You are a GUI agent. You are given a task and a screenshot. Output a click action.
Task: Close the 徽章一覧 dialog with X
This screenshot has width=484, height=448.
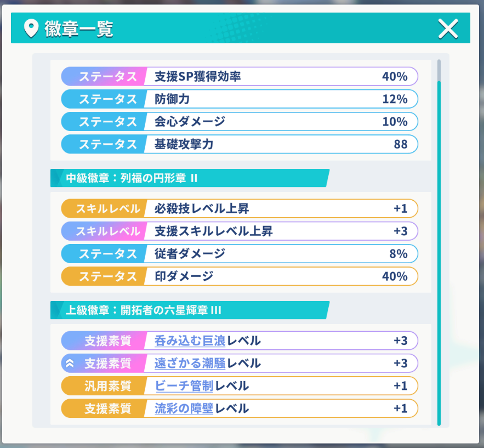(x=448, y=29)
